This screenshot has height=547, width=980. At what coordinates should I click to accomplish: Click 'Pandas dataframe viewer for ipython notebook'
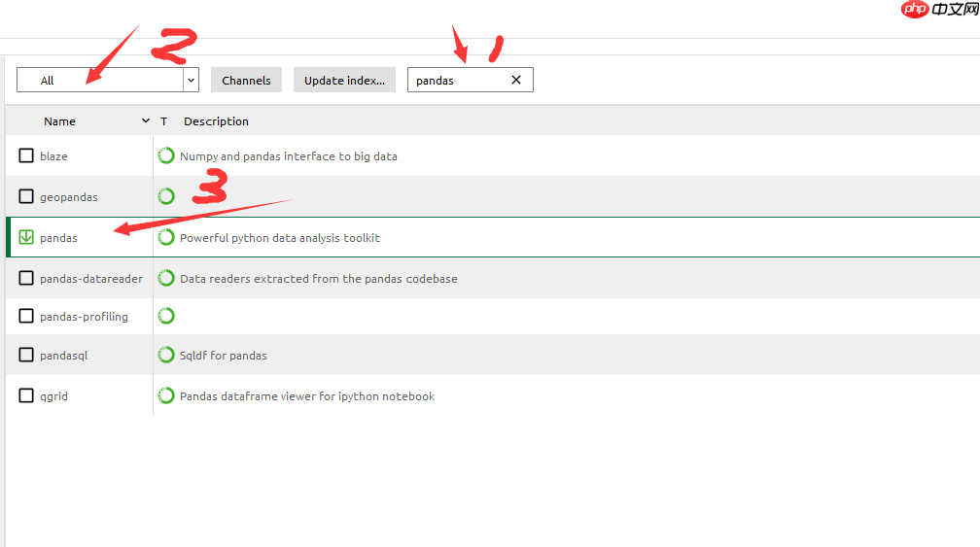point(307,395)
